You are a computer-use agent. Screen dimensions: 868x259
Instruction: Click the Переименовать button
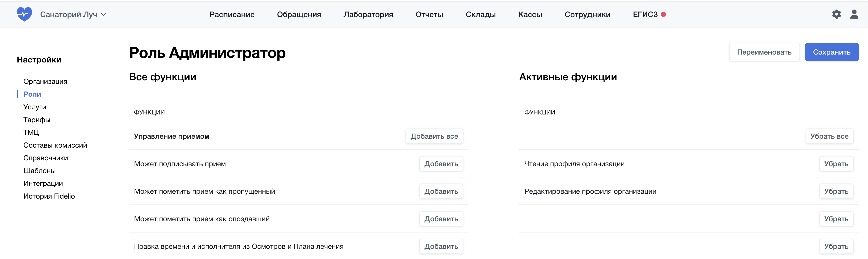click(764, 52)
